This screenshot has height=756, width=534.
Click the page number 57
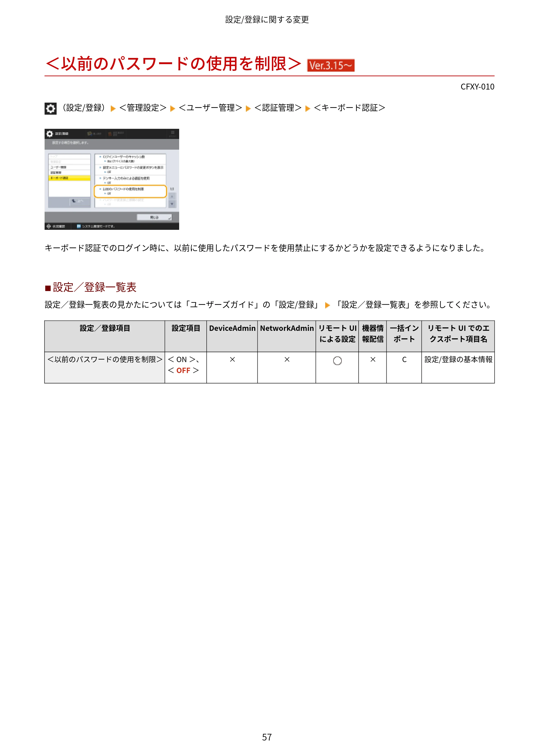(267, 737)
